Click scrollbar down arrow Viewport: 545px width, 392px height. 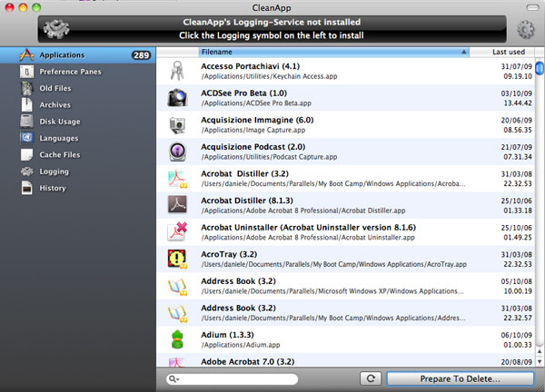[540, 361]
